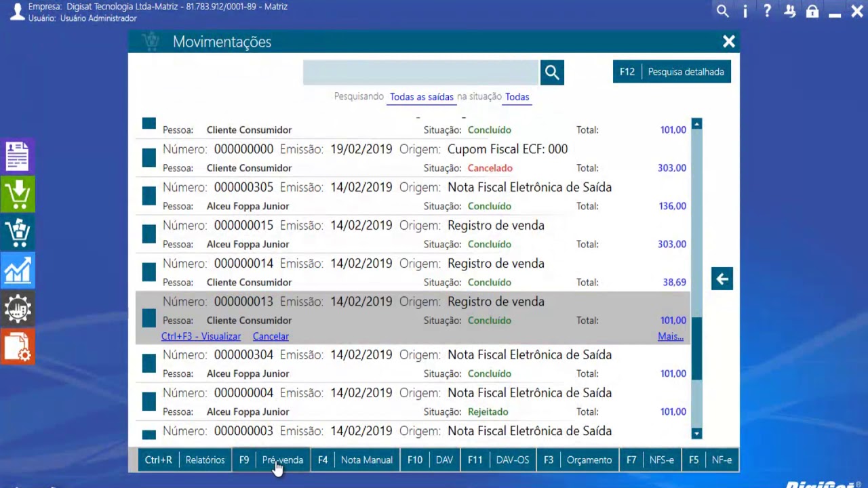Screen dimensions: 868x488
Task: Open the help question mark icon
Action: tap(767, 11)
